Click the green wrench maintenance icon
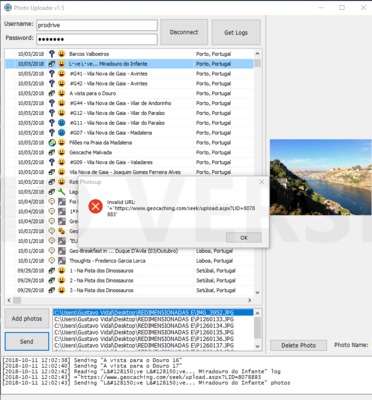The width and height of the screenshot is (372, 400). tap(61, 192)
